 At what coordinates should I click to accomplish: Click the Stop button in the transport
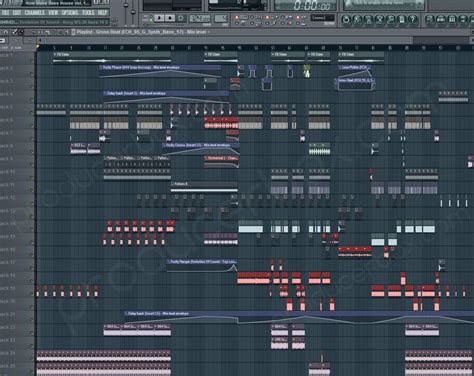coord(170,18)
